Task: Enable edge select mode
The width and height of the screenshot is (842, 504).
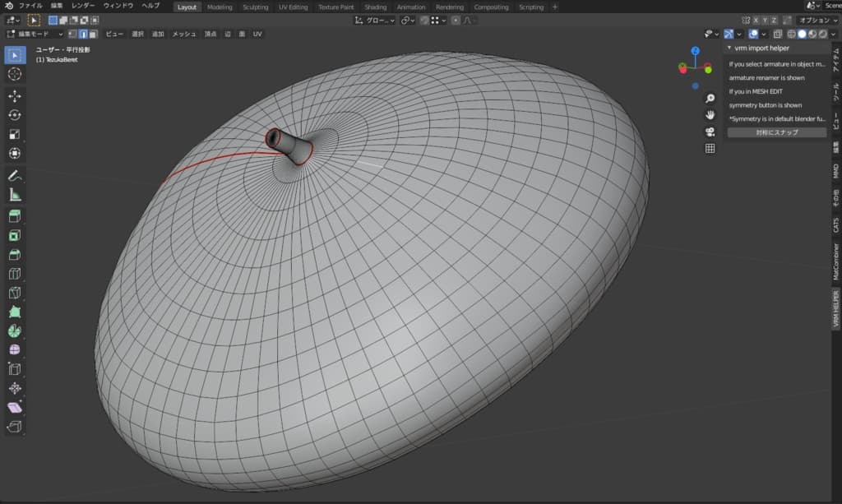Action: click(83, 34)
